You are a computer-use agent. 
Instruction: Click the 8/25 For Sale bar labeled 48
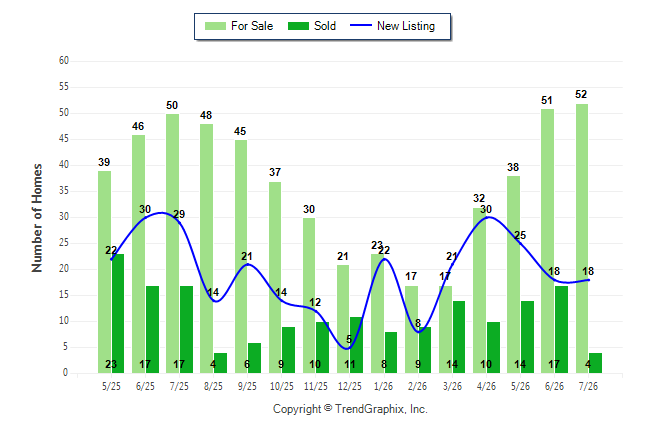[x=206, y=249]
